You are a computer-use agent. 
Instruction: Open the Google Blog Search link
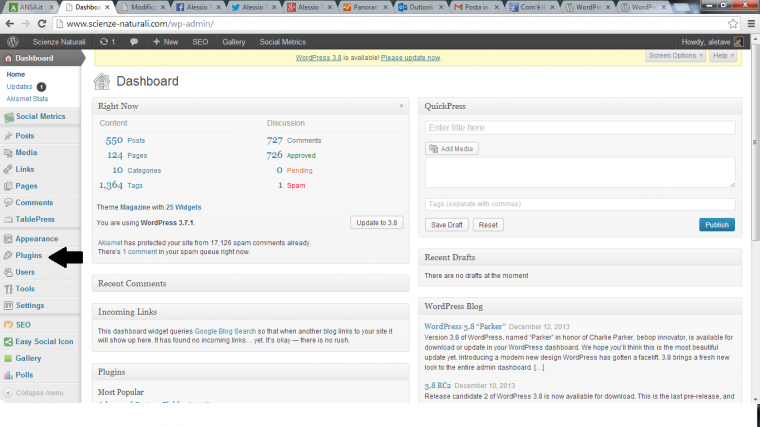[x=225, y=332]
